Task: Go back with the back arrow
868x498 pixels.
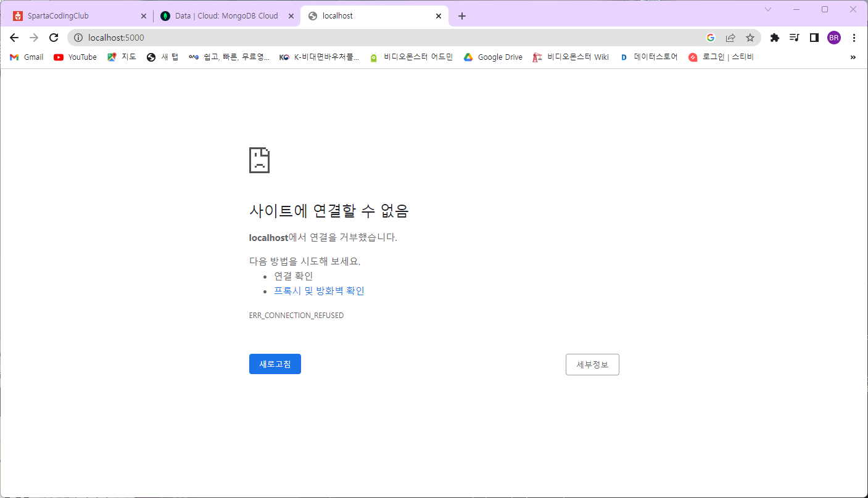Action: [14, 38]
